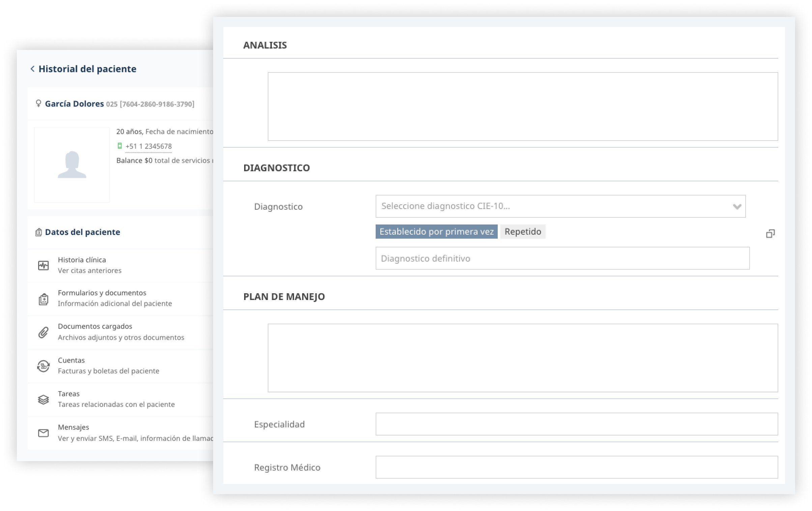Click the back chevron beside Historial del paciente
Screen dimensions: 812x511
(x=32, y=69)
